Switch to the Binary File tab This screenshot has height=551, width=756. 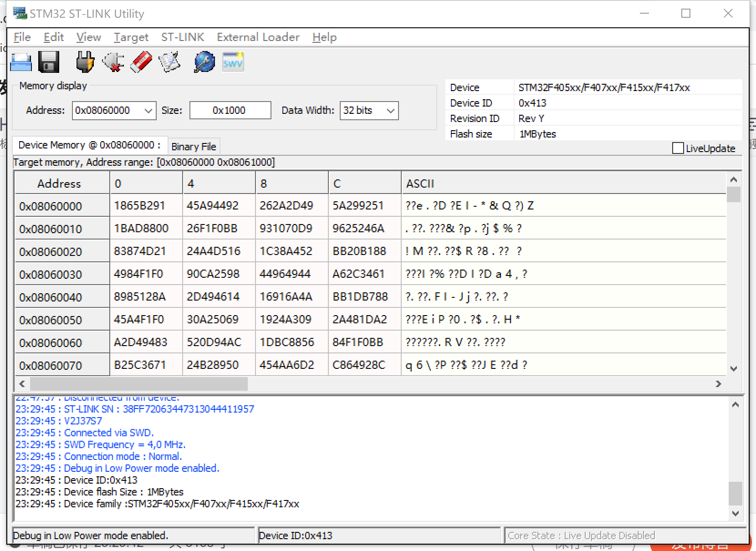click(x=194, y=146)
